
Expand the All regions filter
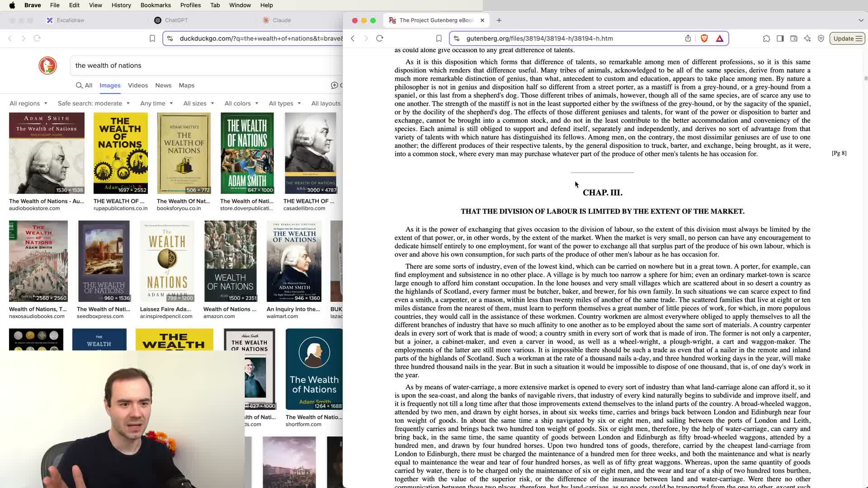pos(28,103)
